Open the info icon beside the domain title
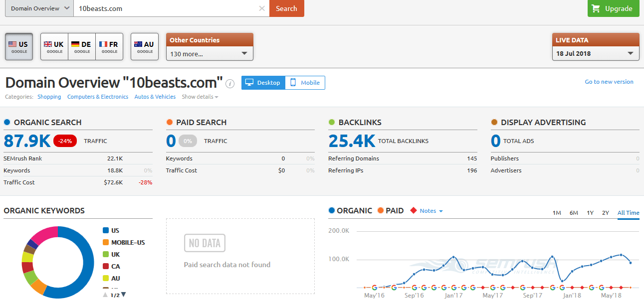Image resolution: width=644 pixels, height=308 pixels. coord(230,83)
